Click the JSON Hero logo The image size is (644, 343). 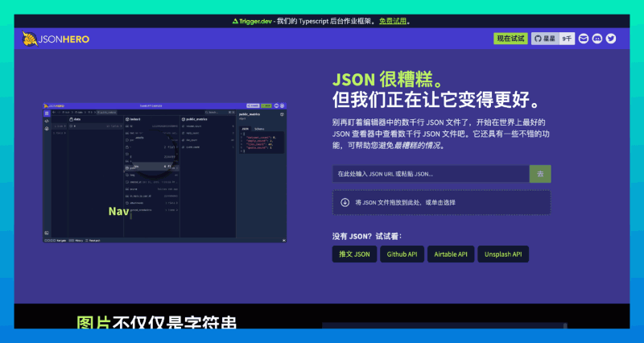coord(56,39)
